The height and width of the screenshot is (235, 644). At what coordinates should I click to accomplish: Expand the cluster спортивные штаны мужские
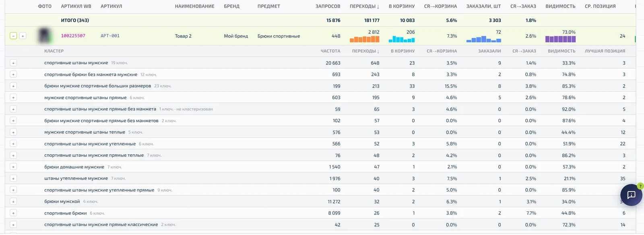pyautogui.click(x=13, y=63)
